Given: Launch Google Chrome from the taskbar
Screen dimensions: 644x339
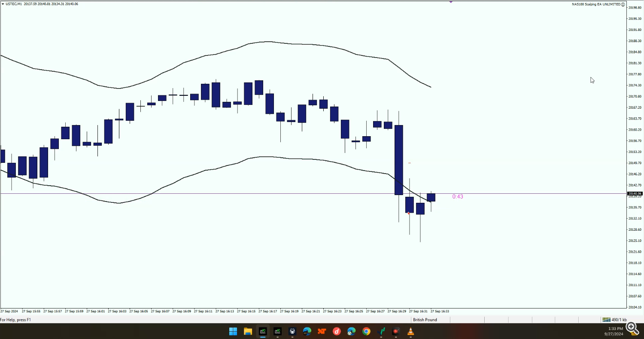Looking at the screenshot, I should click(366, 331).
